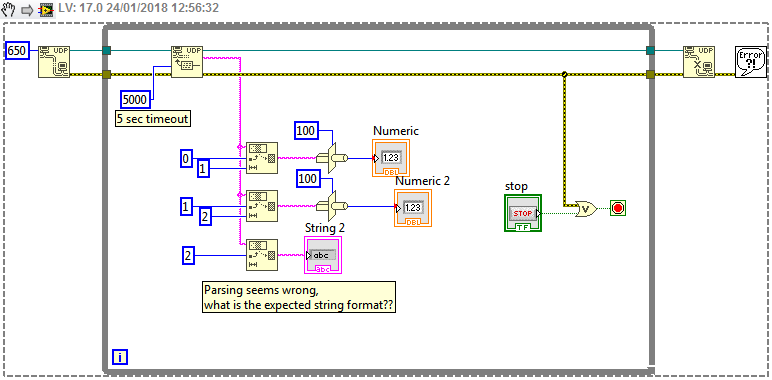This screenshot has width=772, height=380.
Task: Click the length constant 2 for second subset
Action: point(205,217)
